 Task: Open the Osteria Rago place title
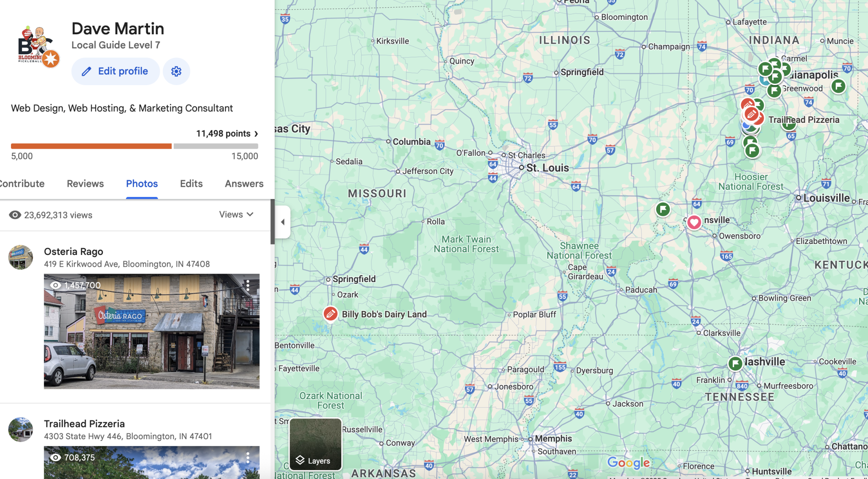pyautogui.click(x=74, y=252)
